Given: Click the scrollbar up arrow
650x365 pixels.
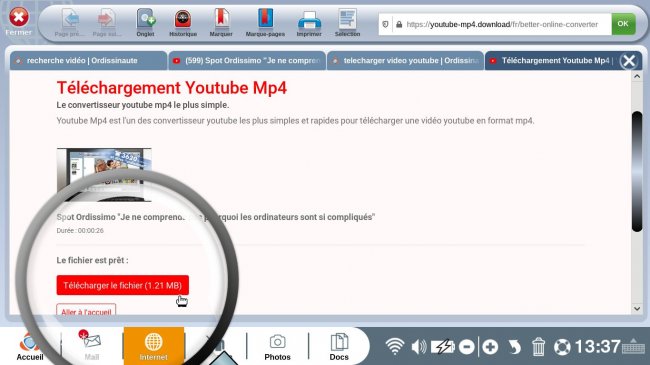Looking at the screenshot, I should point(637,76).
